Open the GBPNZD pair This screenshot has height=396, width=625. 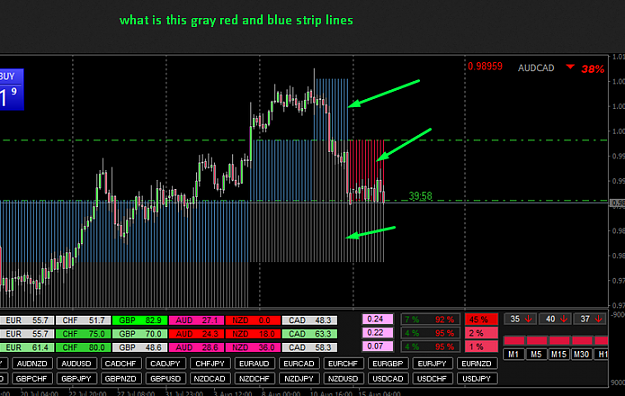click(x=121, y=378)
